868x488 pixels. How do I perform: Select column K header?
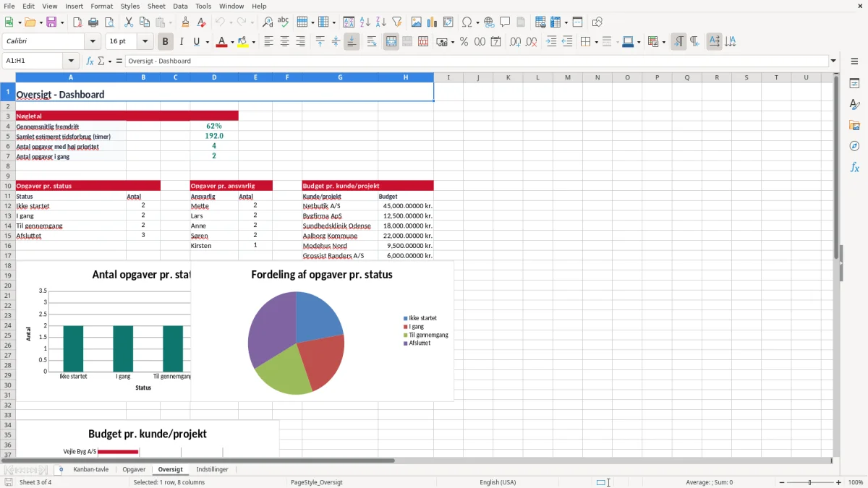tap(508, 77)
